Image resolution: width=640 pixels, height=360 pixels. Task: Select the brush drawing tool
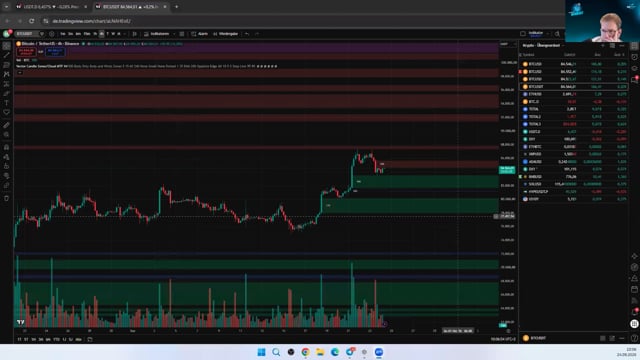[x=7, y=93]
